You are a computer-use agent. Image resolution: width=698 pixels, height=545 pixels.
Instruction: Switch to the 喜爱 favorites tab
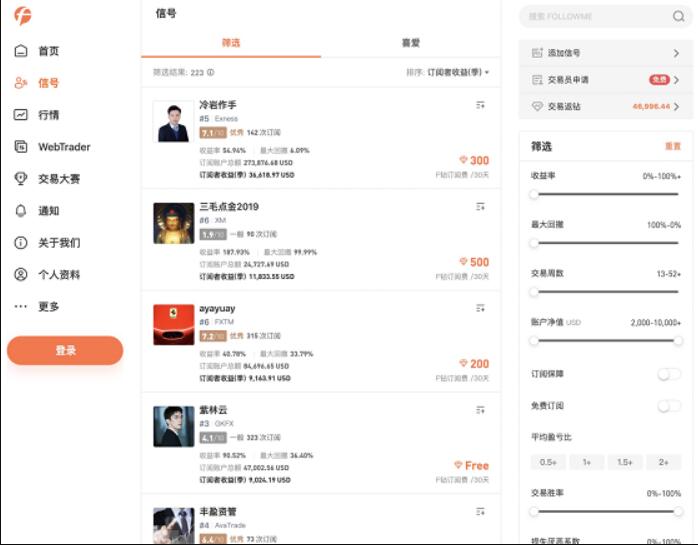pyautogui.click(x=411, y=43)
